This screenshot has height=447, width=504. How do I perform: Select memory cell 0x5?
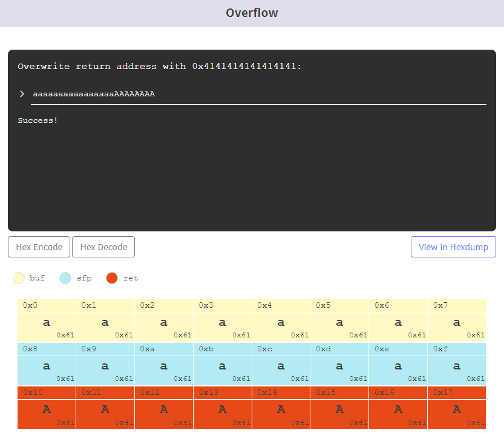click(340, 320)
